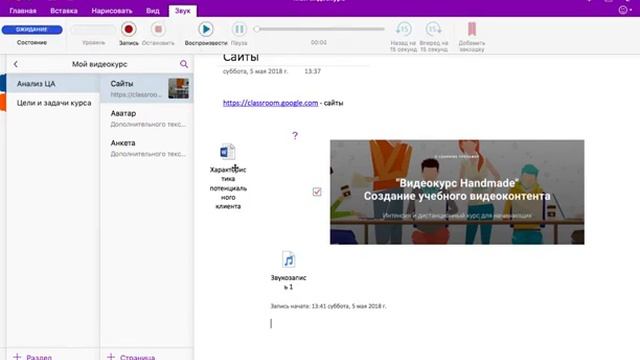Click the 00:00 playback time label
The height and width of the screenshot is (360, 640).
(x=319, y=42)
